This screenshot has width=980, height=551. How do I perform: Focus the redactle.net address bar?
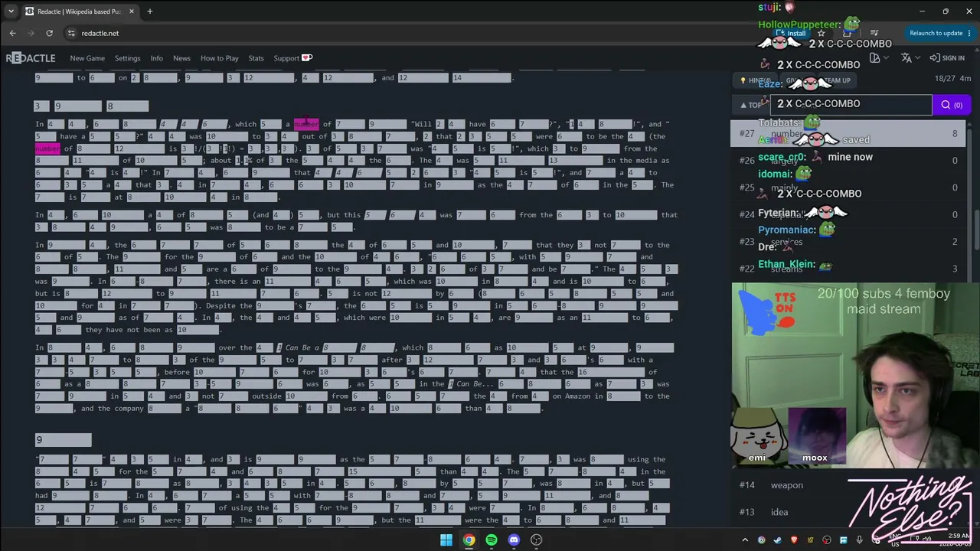coord(413,33)
